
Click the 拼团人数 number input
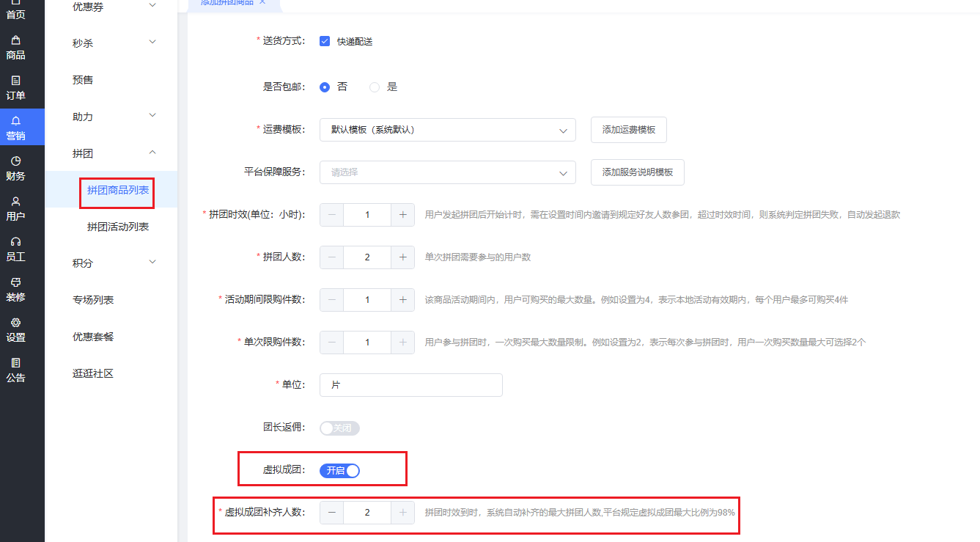tap(367, 257)
